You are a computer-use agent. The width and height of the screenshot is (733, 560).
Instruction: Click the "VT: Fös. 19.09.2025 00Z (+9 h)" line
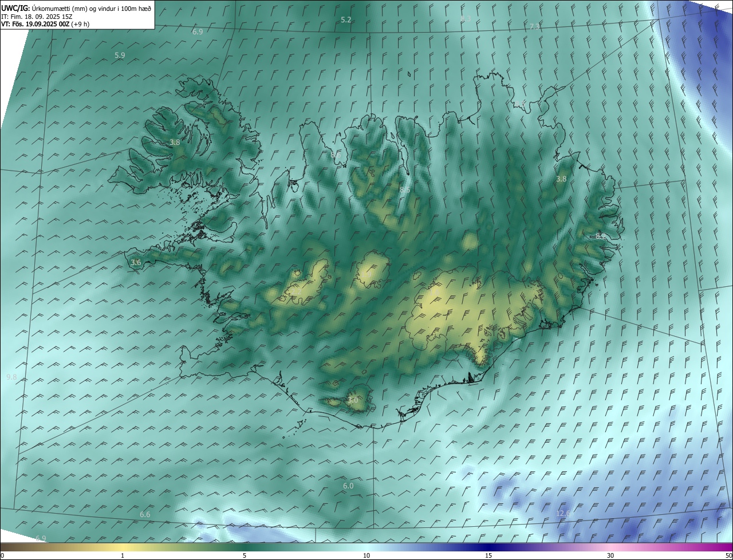[x=45, y=24]
